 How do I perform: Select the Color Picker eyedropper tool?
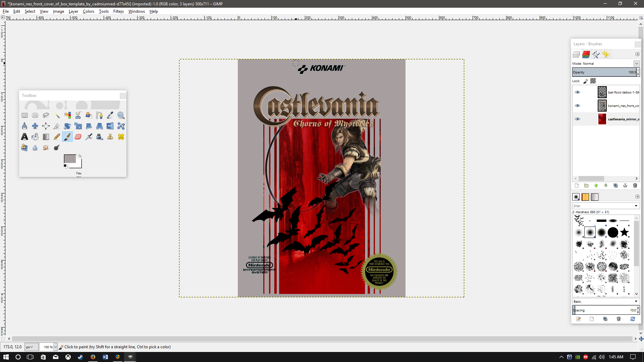(x=110, y=115)
